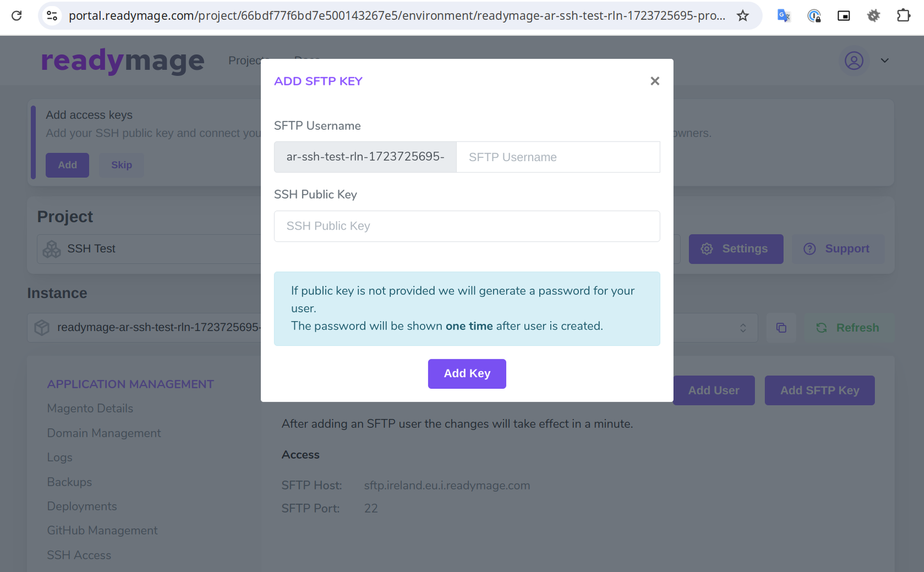Click the Add SFTP Key button

819,390
